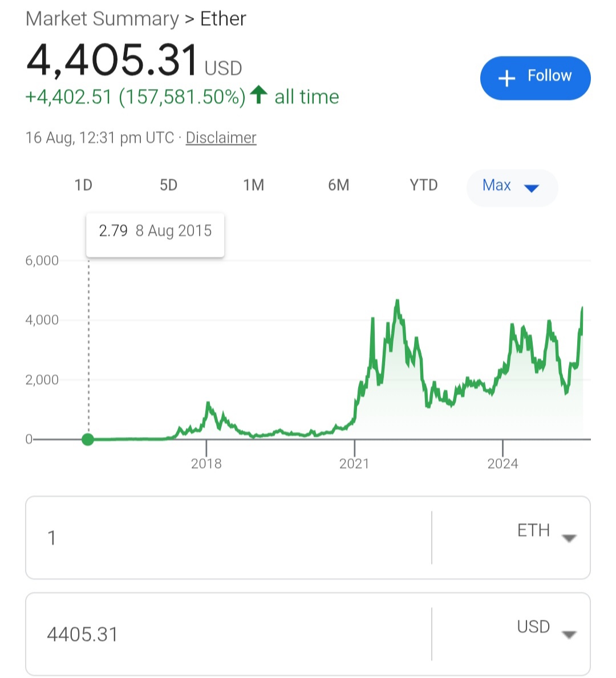Select the 5D time range tab

pyautogui.click(x=168, y=185)
